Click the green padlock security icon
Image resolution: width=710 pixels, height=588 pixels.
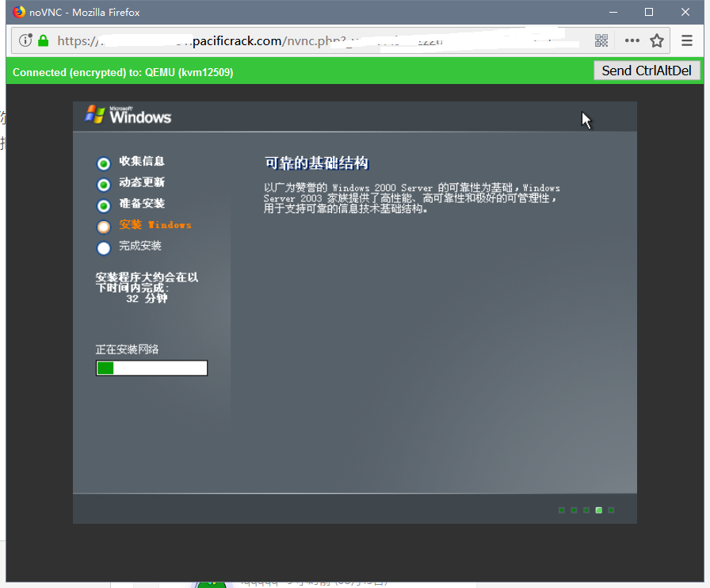43,40
